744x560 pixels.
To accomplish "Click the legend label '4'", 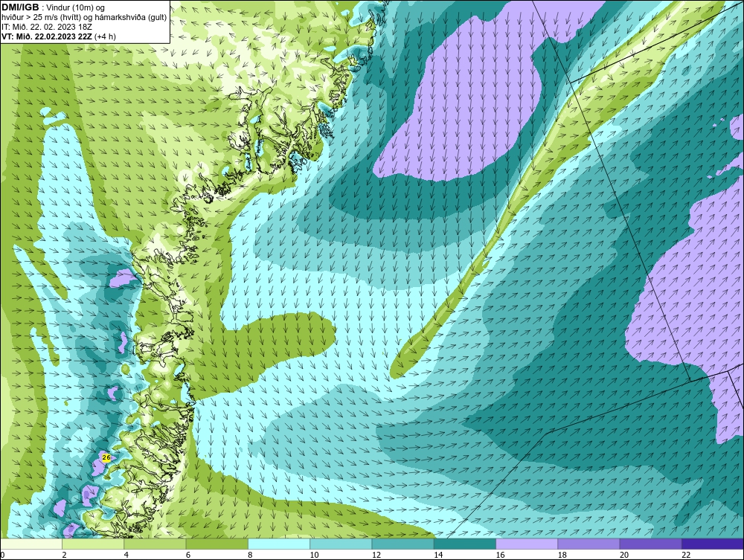I will click(x=126, y=556).
